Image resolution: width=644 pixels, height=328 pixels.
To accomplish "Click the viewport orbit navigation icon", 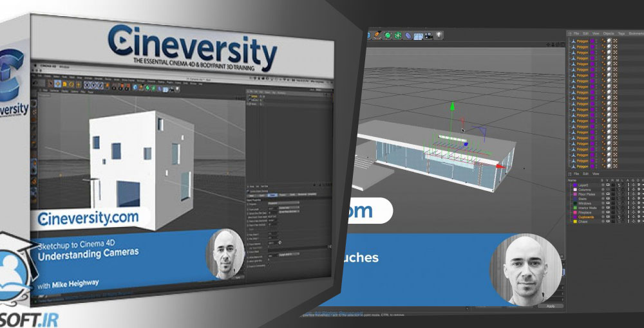I will [x=558, y=44].
